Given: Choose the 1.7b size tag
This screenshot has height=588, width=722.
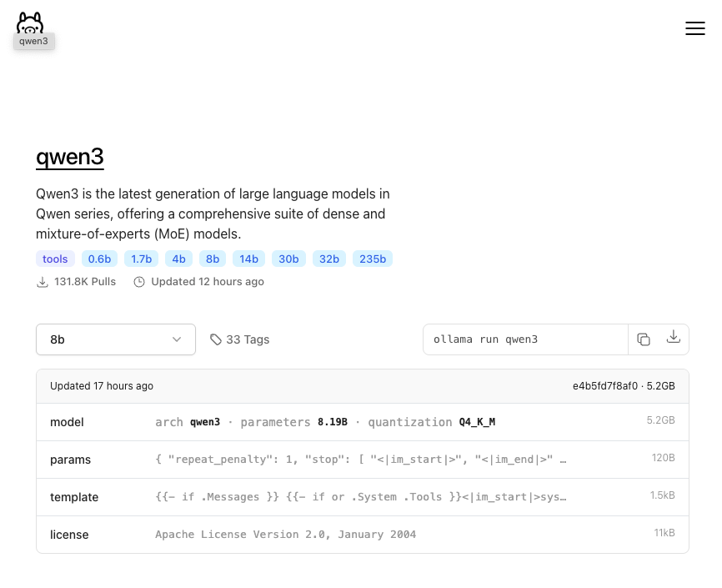Looking at the screenshot, I should (x=142, y=259).
